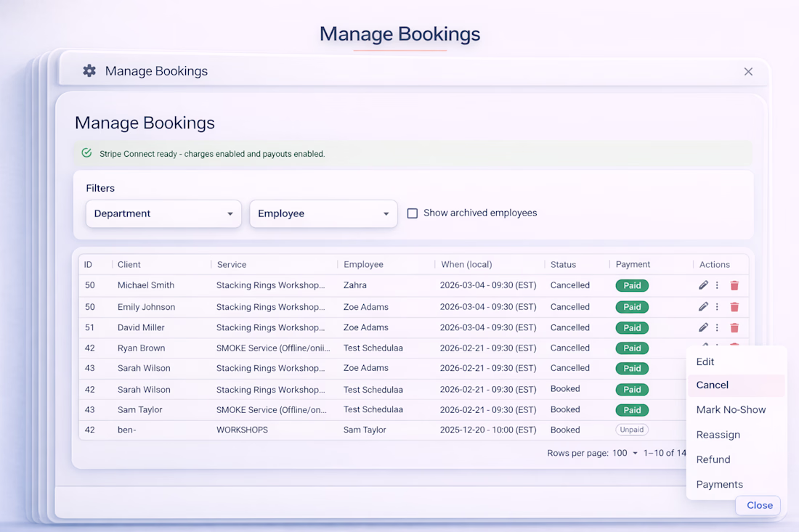Delete Emily Johnson's booking with trash icon
Image resolution: width=799 pixels, height=532 pixels.
(734, 307)
